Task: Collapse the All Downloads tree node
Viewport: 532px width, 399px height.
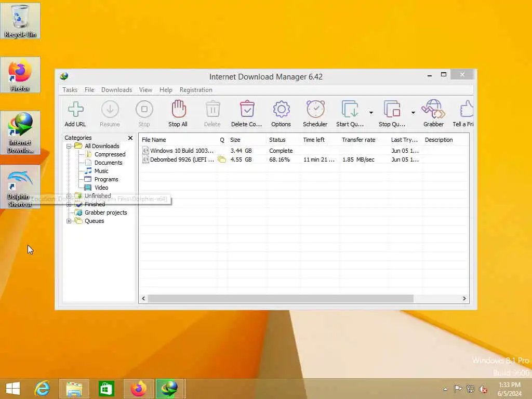Action: tap(69, 146)
